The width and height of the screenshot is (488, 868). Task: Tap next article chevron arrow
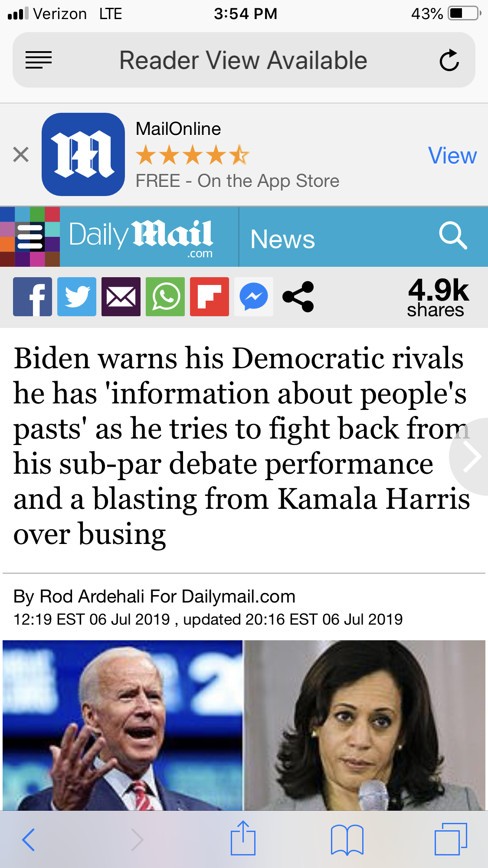click(x=471, y=456)
